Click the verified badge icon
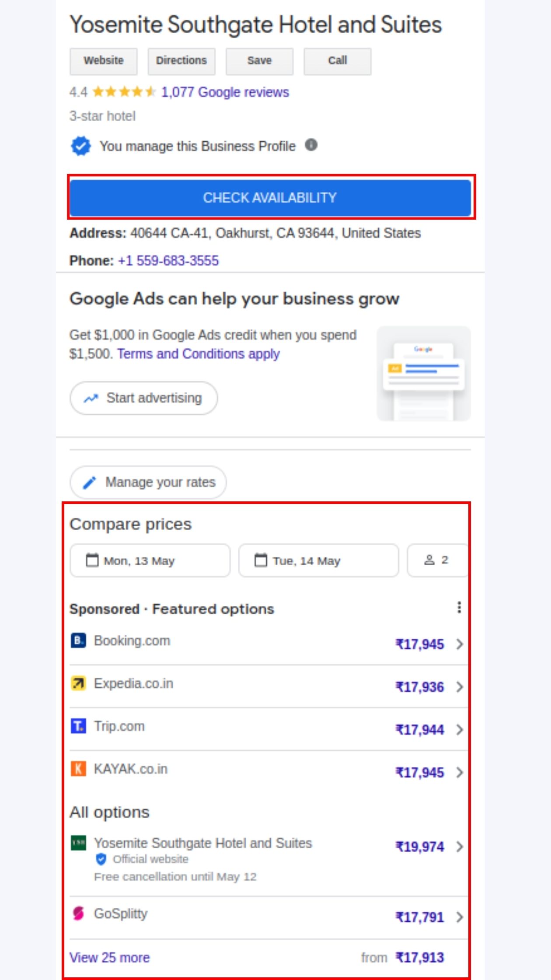 81,146
